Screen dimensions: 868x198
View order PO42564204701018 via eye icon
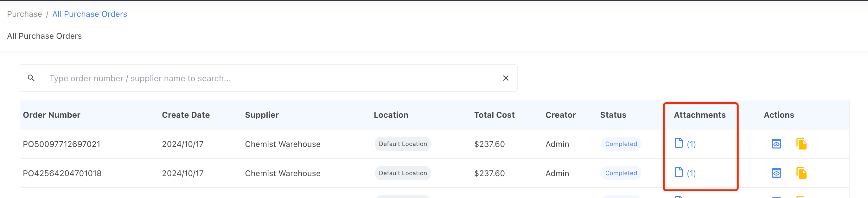coord(776,173)
